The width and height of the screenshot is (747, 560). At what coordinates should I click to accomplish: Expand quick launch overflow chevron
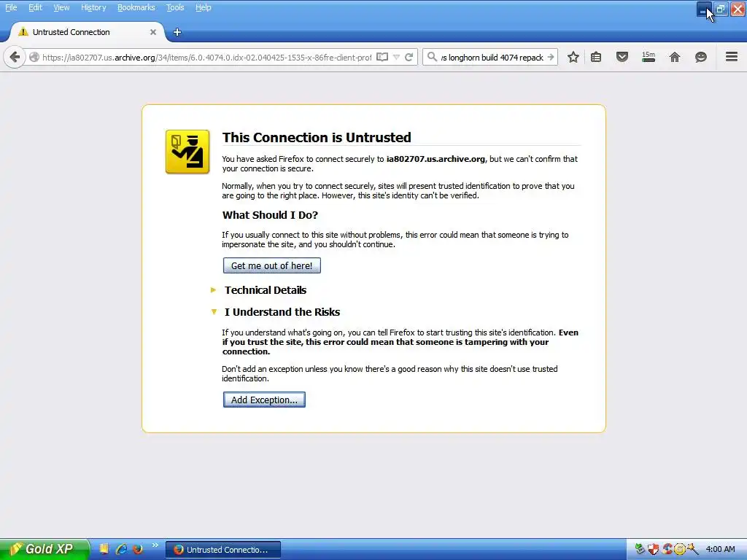click(x=155, y=545)
